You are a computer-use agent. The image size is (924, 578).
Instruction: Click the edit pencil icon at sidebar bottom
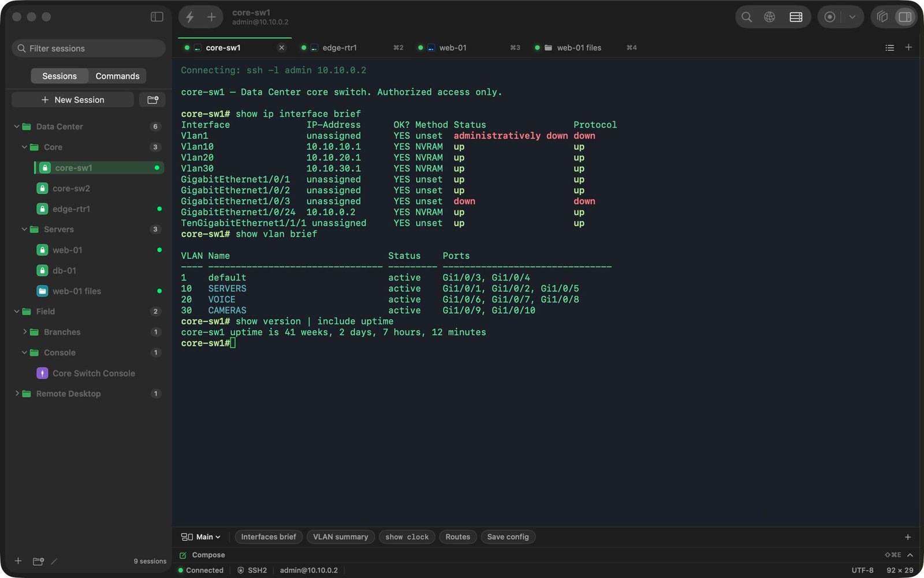(x=54, y=561)
